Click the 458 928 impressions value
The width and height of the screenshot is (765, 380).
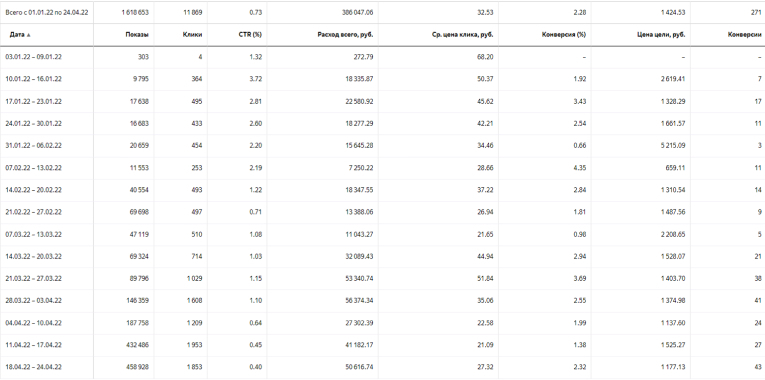pos(138,367)
